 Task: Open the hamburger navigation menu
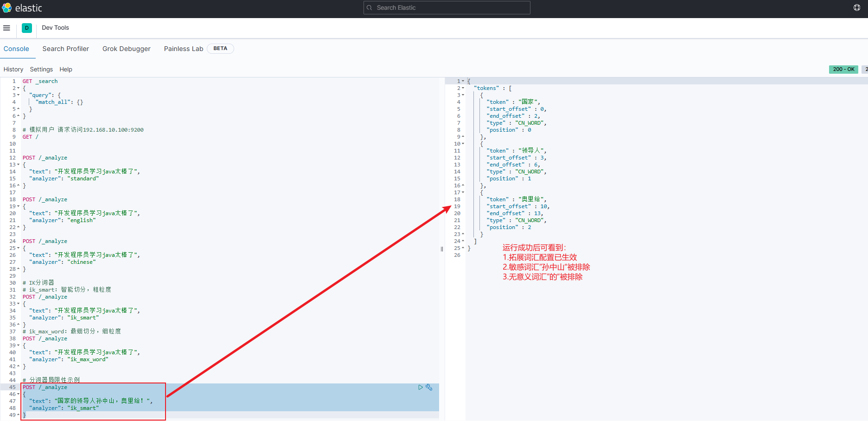pyautogui.click(x=6, y=28)
